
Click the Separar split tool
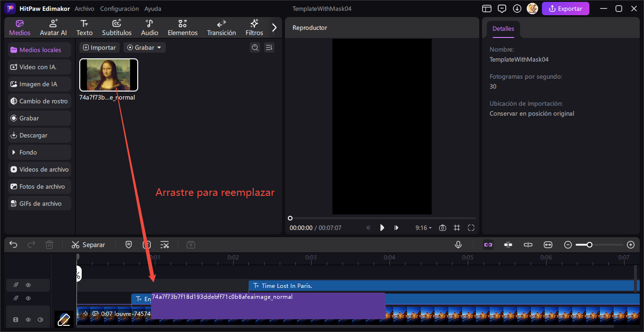(88, 245)
